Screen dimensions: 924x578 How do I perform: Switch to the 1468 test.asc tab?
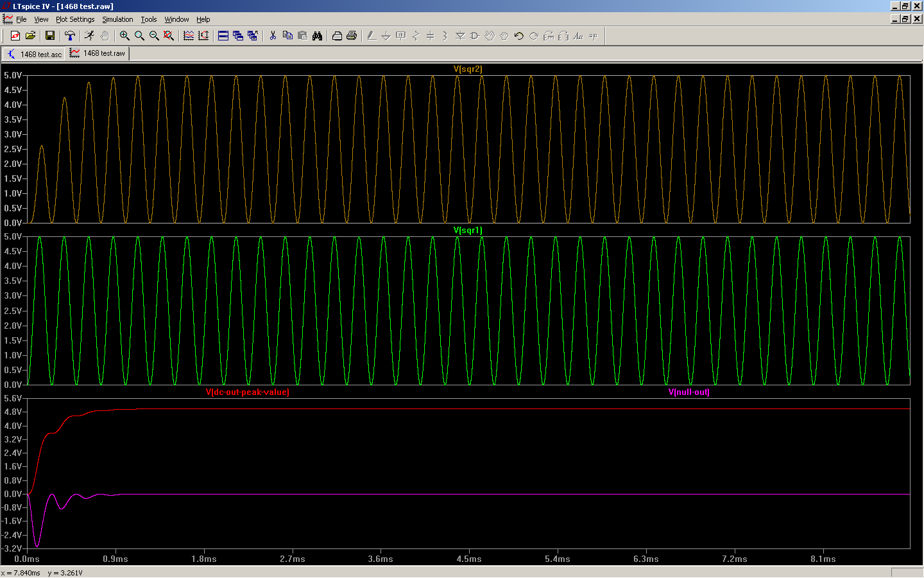(34, 54)
